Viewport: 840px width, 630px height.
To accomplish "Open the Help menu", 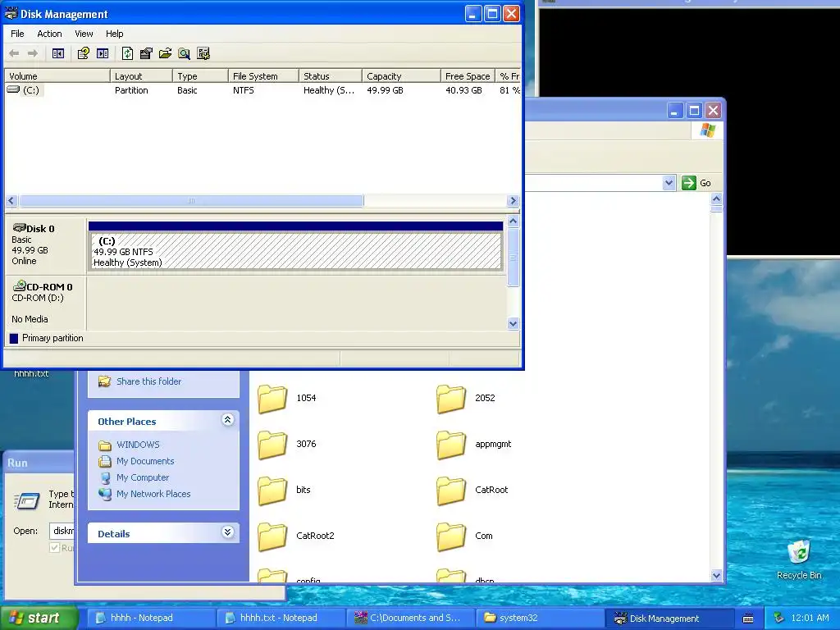I will (x=114, y=34).
